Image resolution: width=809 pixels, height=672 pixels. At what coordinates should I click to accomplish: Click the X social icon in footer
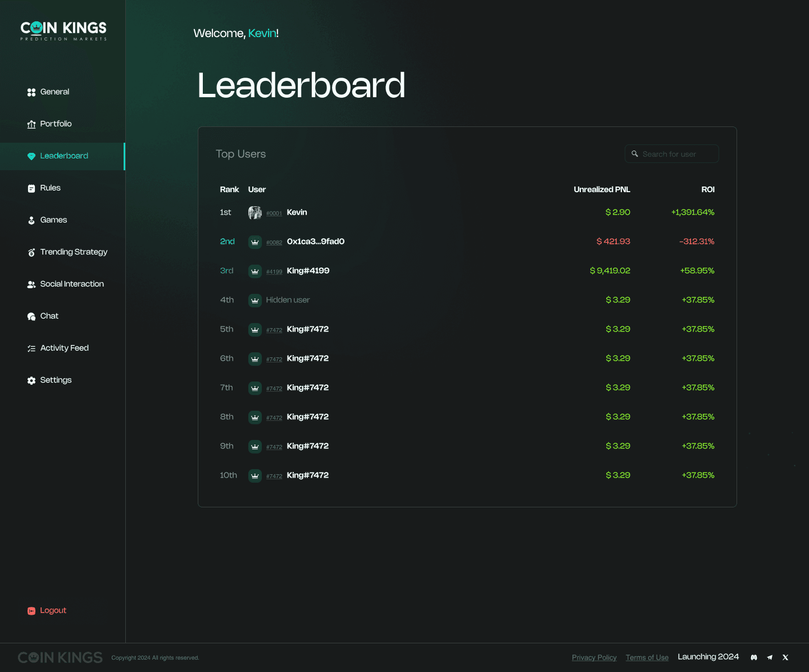pos(785,657)
